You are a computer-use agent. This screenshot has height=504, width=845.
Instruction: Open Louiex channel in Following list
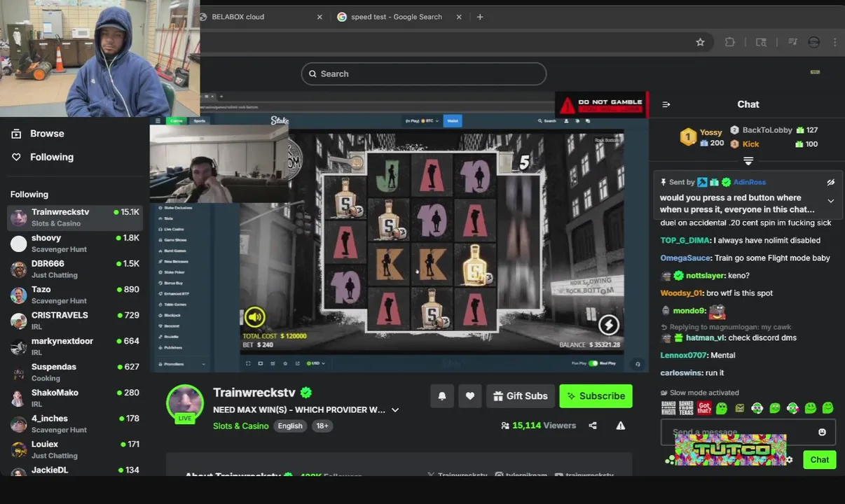[x=74, y=449]
